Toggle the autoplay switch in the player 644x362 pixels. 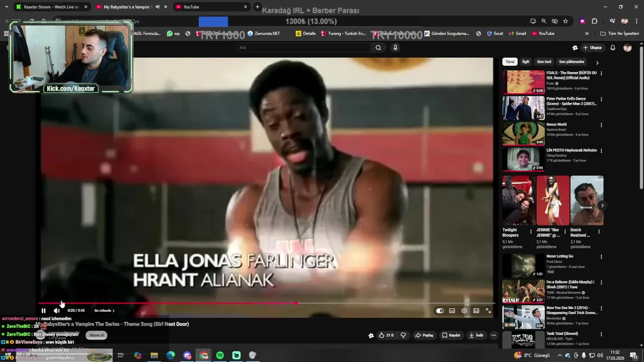pyautogui.click(x=440, y=311)
